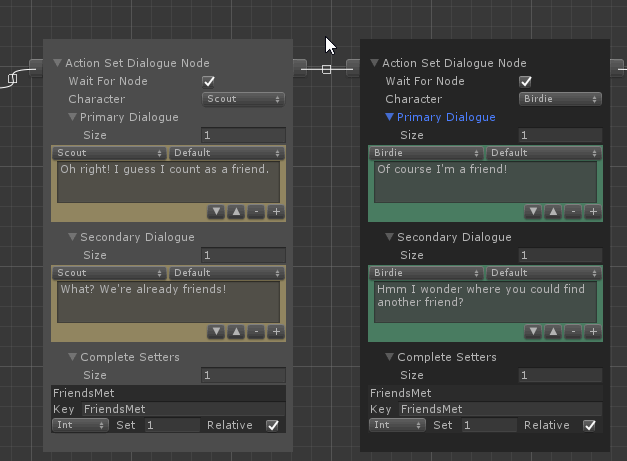Click the Key field FriendsMet in Birdie node

(500, 409)
